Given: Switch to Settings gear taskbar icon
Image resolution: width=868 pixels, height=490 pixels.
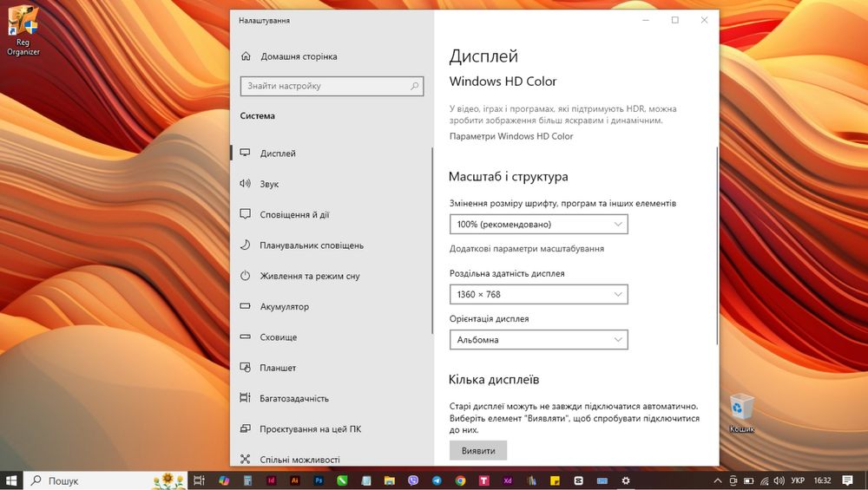Looking at the screenshot, I should 626,480.
